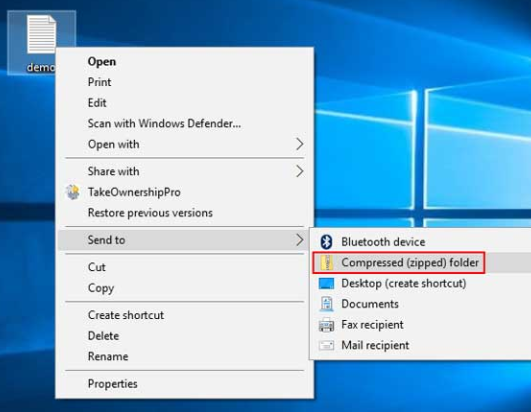Click the zipped folder icon
531x412 pixels.
coord(327,263)
